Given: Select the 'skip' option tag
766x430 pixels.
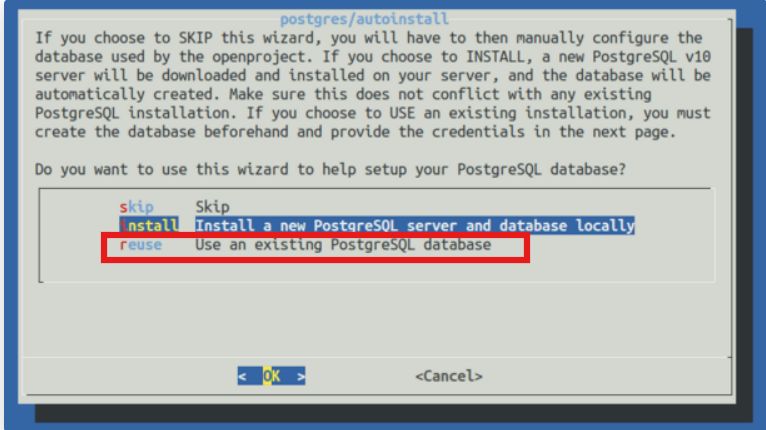Looking at the screenshot, I should click(x=136, y=207).
